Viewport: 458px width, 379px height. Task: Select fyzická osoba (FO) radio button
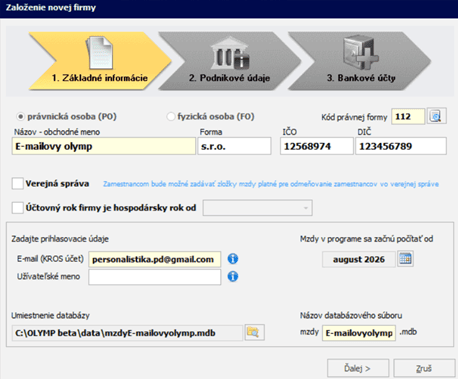[x=171, y=117]
